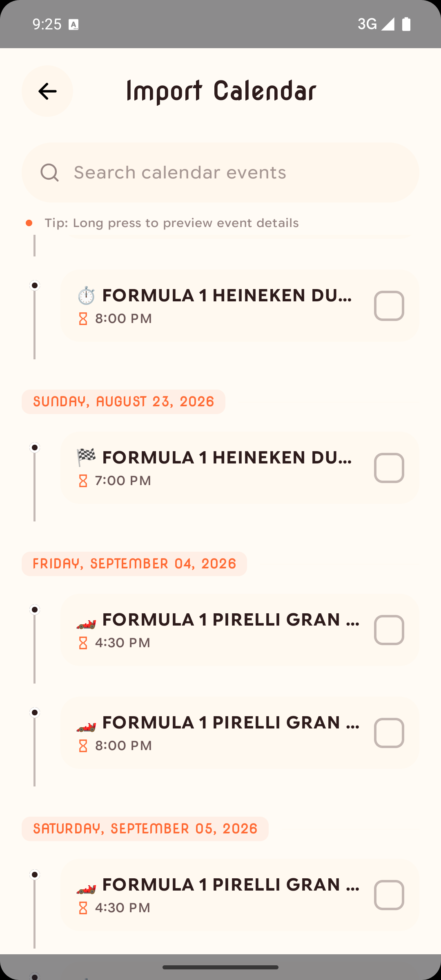This screenshot has width=441, height=980.
Task: Tap the checkered flag icon on the Sunday event
Action: (x=86, y=457)
